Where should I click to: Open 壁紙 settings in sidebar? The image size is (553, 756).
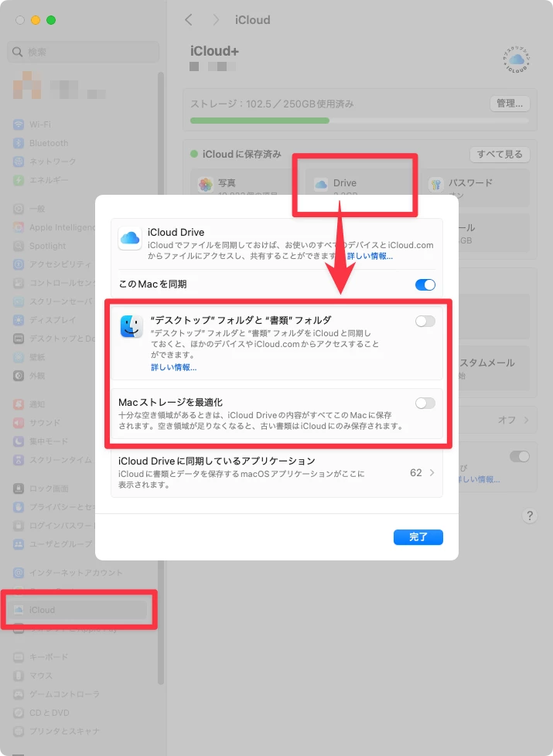29,357
